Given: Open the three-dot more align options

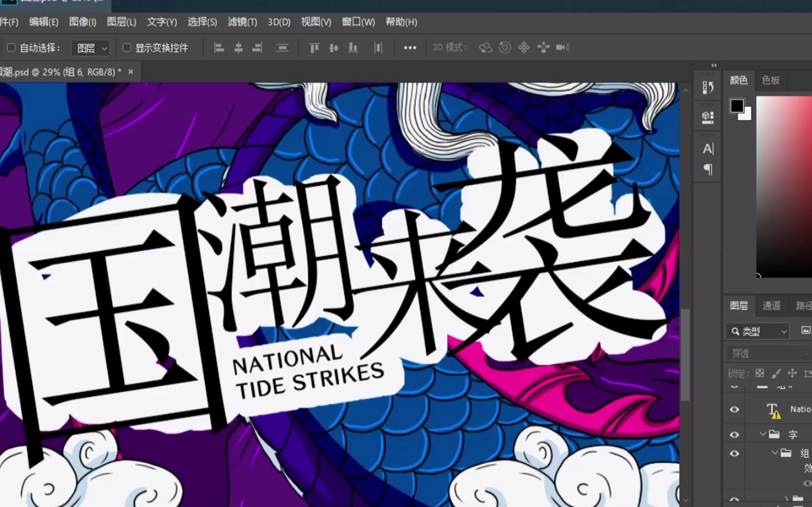Looking at the screenshot, I should (x=410, y=47).
